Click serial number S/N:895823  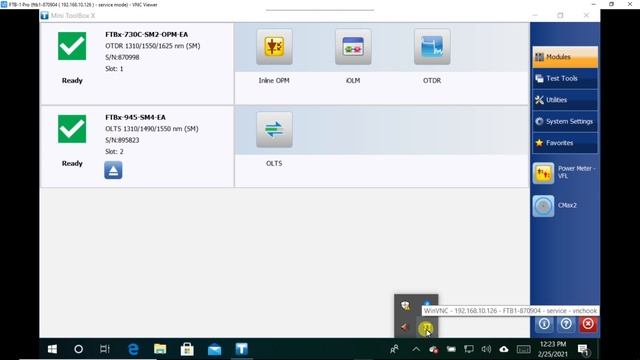122,140
